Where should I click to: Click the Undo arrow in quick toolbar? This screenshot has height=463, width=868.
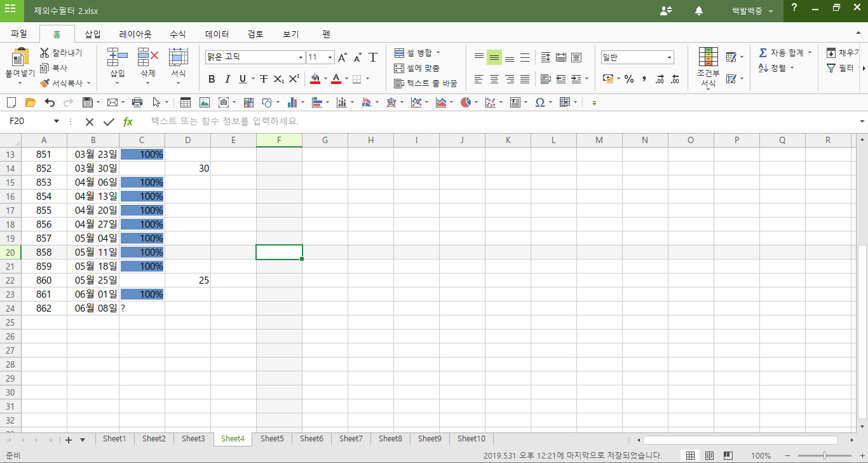point(50,102)
